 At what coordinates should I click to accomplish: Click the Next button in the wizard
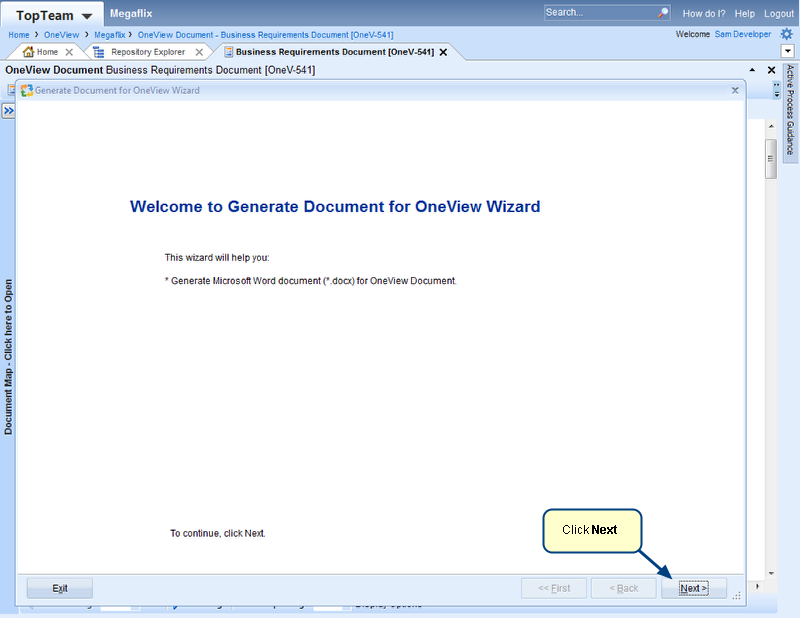pyautogui.click(x=693, y=588)
